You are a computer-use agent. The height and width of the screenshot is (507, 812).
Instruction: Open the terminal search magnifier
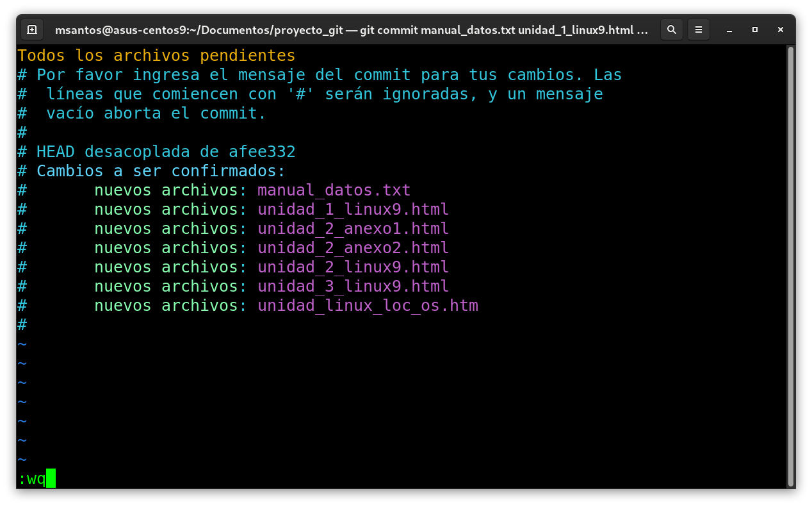[671, 29]
